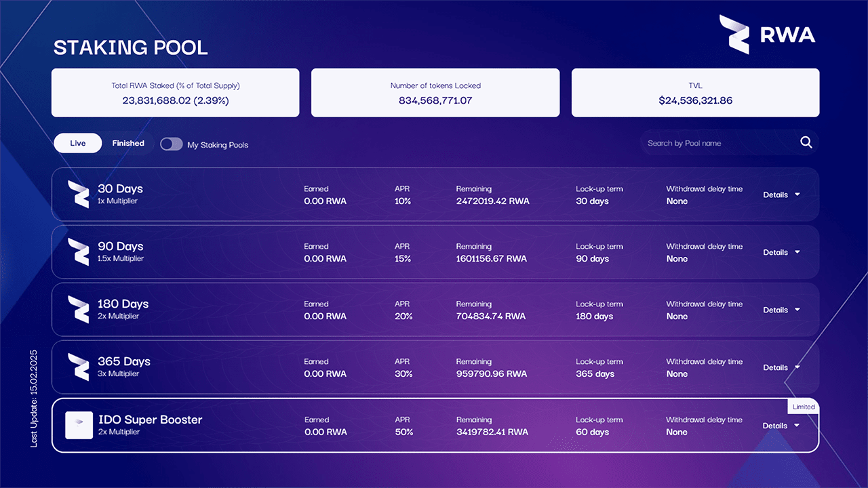The image size is (868, 488).
Task: Switch to the Live tab
Action: pyautogui.click(x=78, y=143)
